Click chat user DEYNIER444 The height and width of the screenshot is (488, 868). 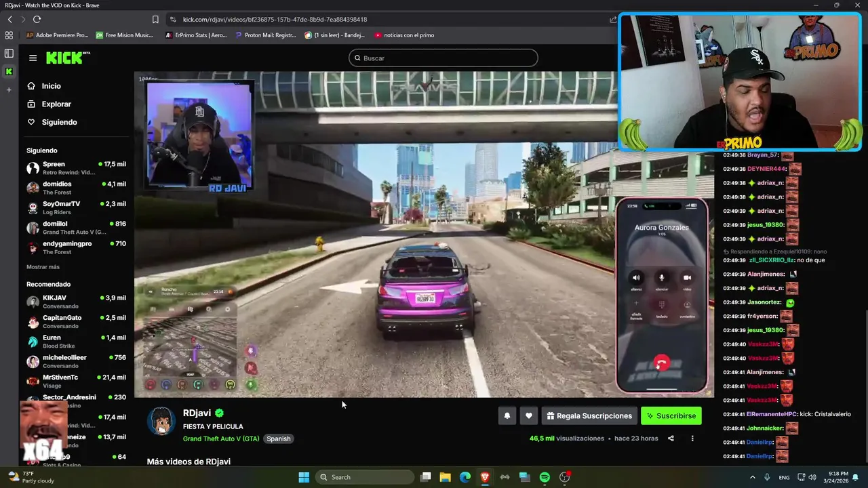[x=766, y=169]
